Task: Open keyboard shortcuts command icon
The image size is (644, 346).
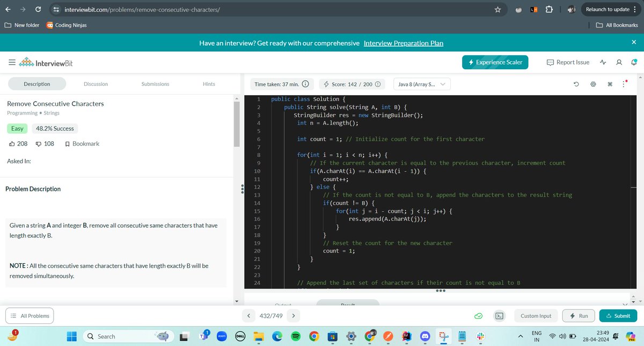Action: coord(610,84)
